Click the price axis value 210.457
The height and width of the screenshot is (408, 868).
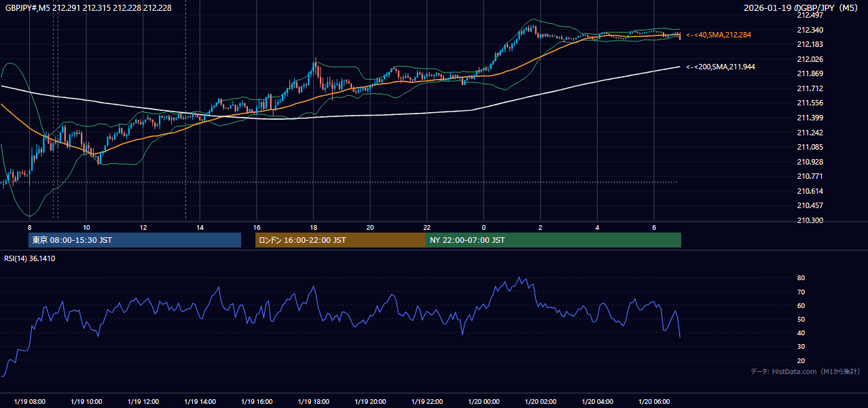(x=810, y=205)
